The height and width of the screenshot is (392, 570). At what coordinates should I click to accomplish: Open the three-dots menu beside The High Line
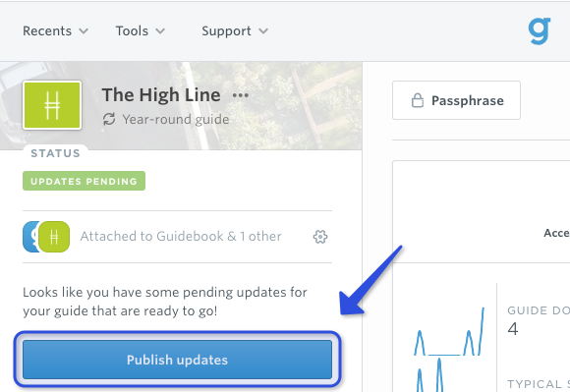(241, 95)
